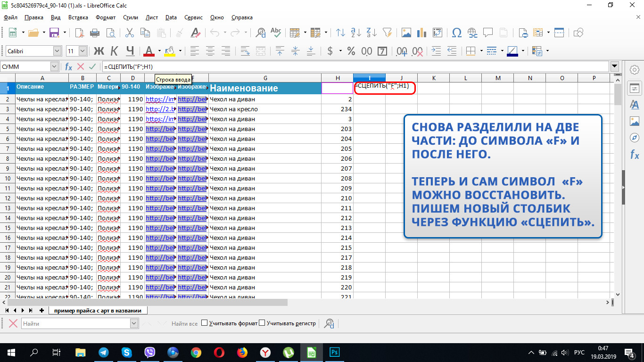The width and height of the screenshot is (644, 362).
Task: Cancel formula entry with red X
Action: 81,67
